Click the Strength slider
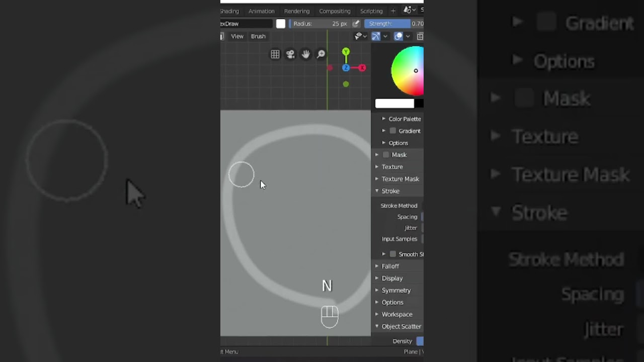Viewport: 644px width, 362px height. (394, 24)
